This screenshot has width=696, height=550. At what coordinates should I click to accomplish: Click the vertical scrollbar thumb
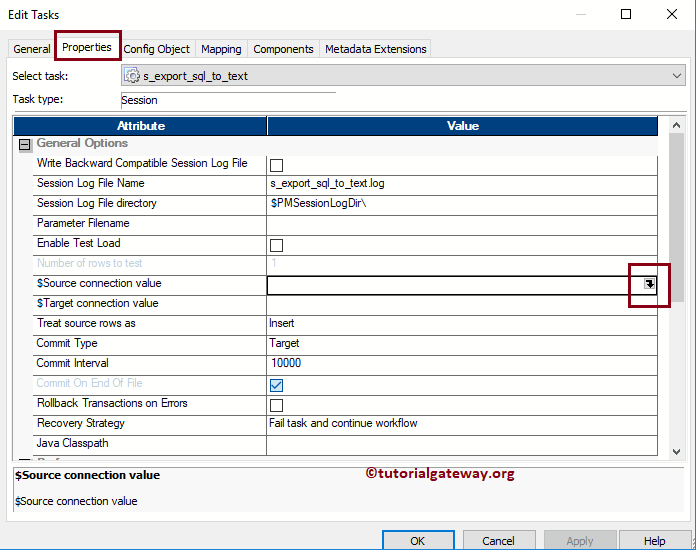[x=676, y=218]
